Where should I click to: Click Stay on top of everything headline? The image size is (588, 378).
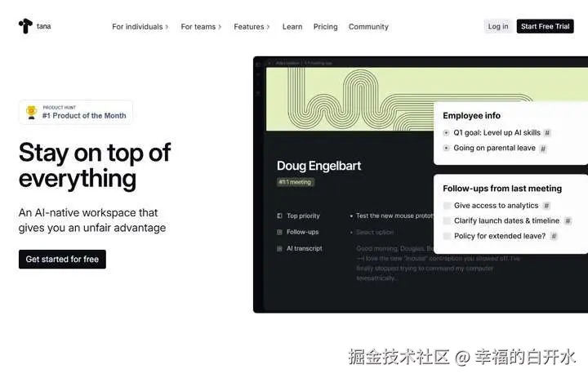(x=95, y=166)
